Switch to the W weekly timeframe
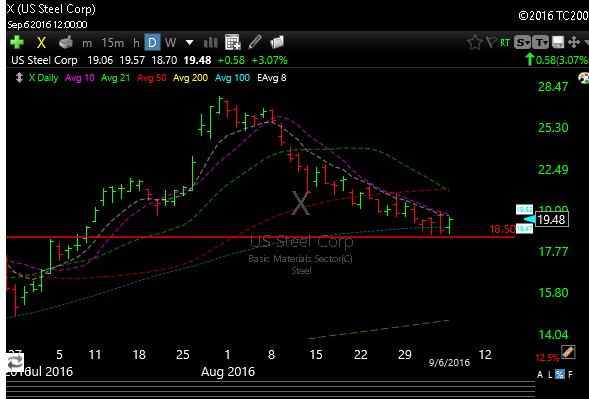The image size is (589, 399). tap(170, 42)
